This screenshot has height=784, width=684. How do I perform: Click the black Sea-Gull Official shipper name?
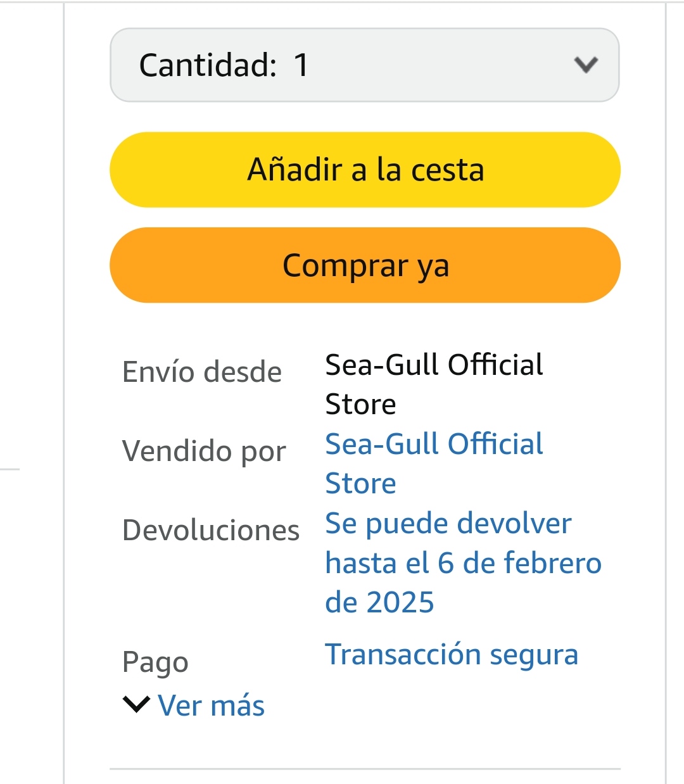click(433, 365)
